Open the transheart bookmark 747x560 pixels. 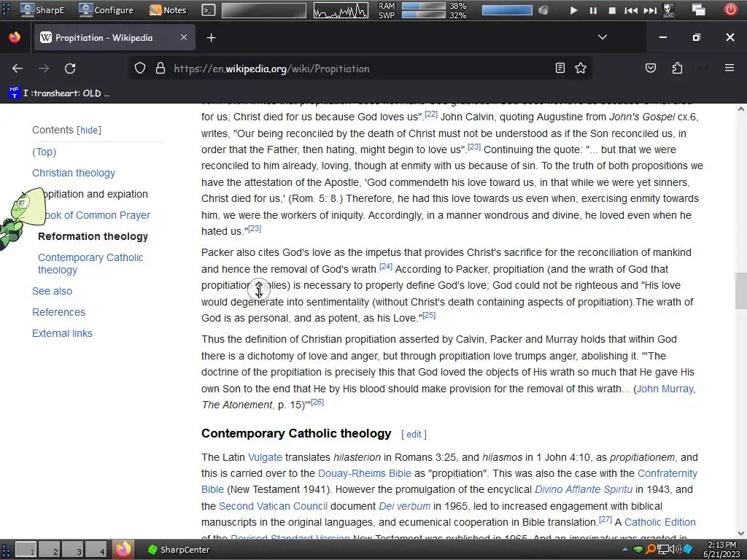60,93
